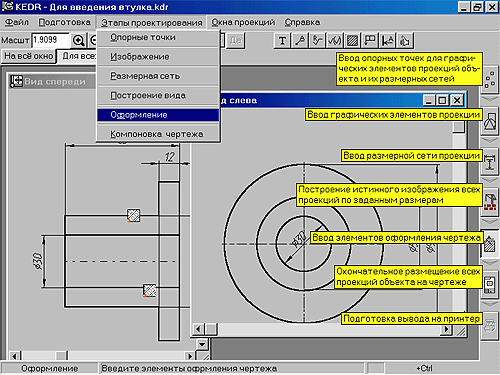Click the На всё окно button
The height and width of the screenshot is (375, 500).
(28, 56)
